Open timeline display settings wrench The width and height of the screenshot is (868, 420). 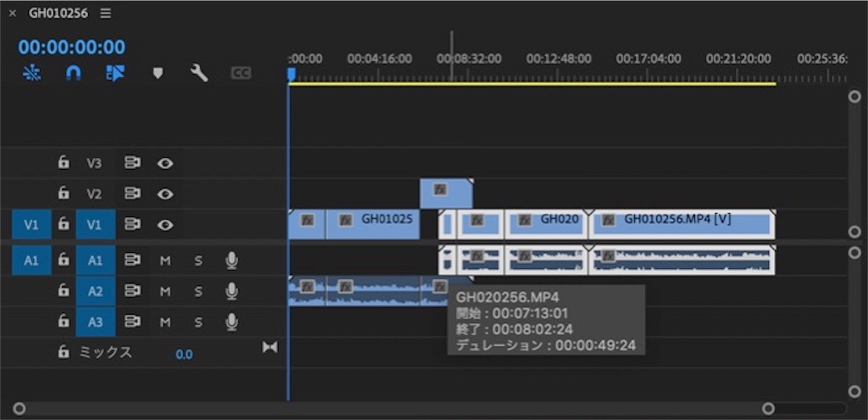pyautogui.click(x=198, y=73)
